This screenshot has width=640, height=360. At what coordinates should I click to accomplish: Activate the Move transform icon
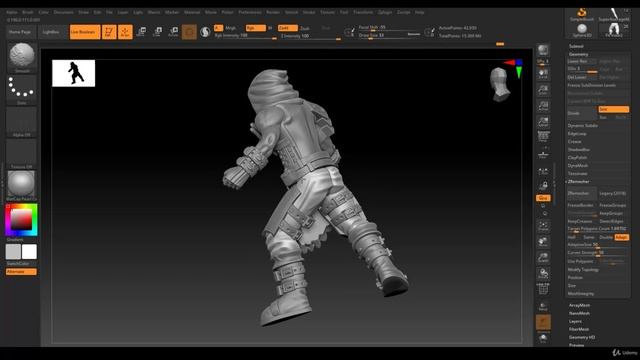pos(142,32)
